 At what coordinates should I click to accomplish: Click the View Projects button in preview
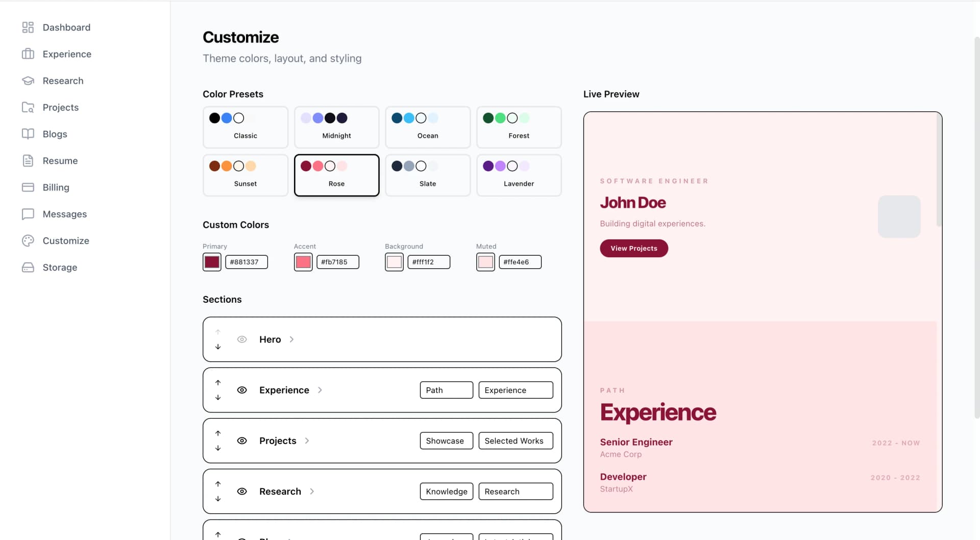click(633, 248)
